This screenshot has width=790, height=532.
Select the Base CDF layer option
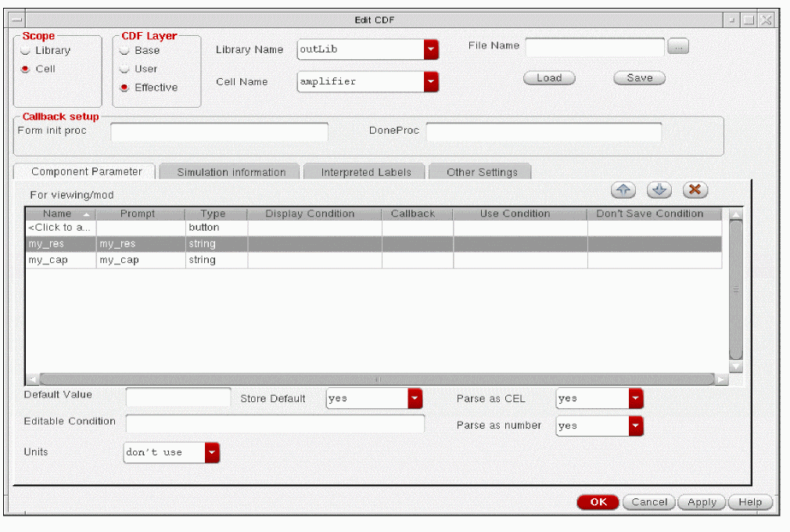click(x=124, y=51)
